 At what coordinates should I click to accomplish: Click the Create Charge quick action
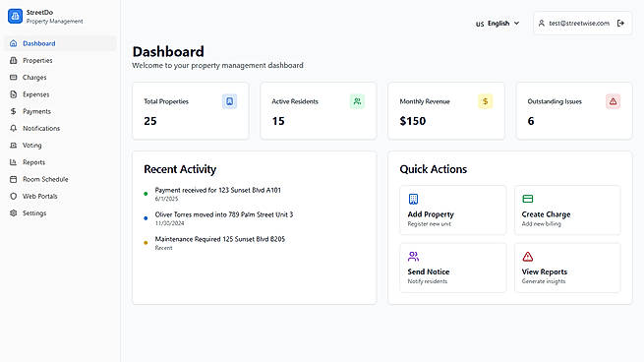click(567, 210)
